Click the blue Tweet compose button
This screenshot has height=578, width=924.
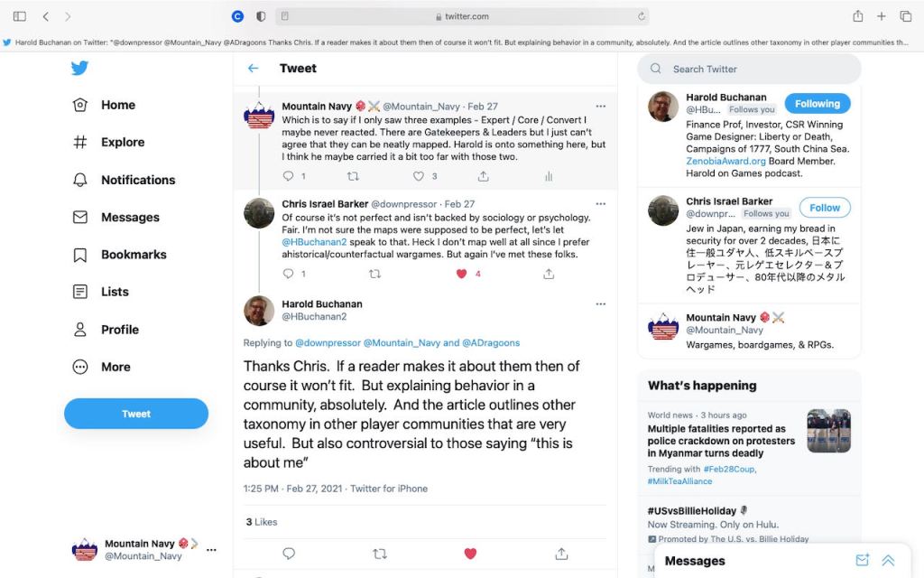coord(136,414)
